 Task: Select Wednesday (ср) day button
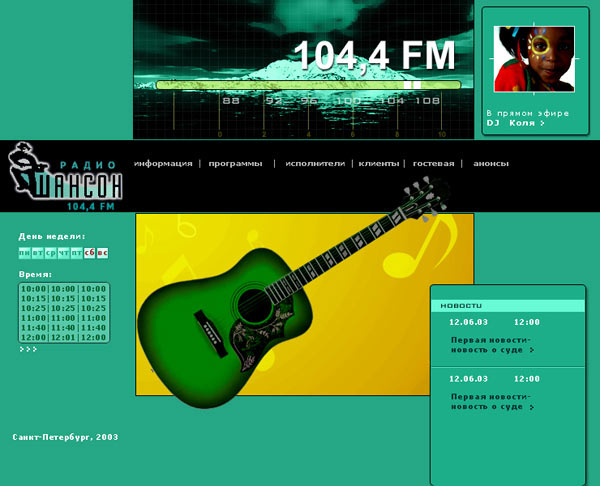click(51, 252)
